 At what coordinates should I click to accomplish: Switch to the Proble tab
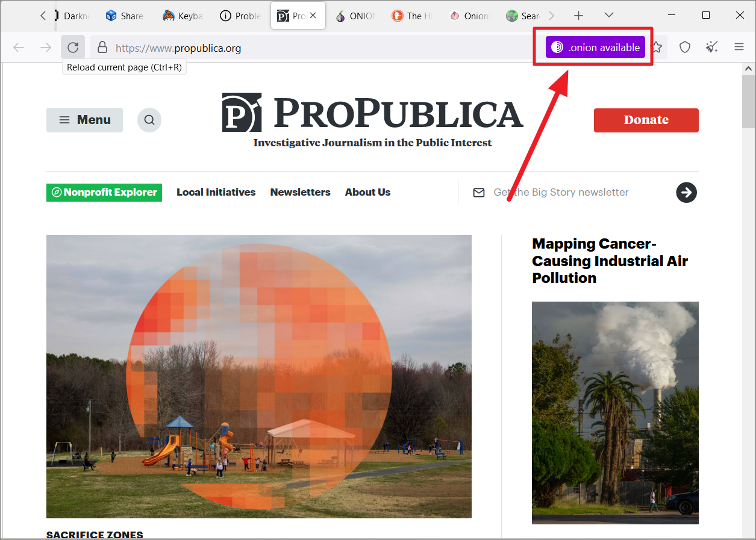[240, 16]
